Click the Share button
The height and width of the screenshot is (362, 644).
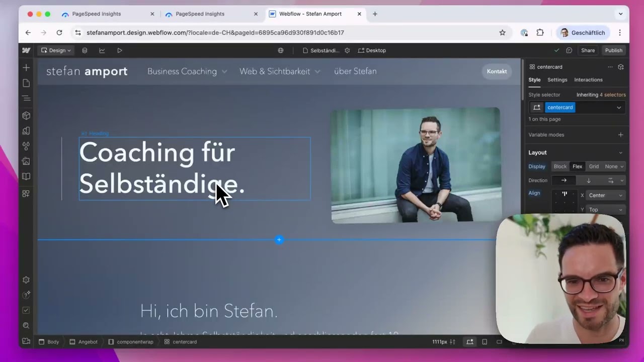(588, 50)
